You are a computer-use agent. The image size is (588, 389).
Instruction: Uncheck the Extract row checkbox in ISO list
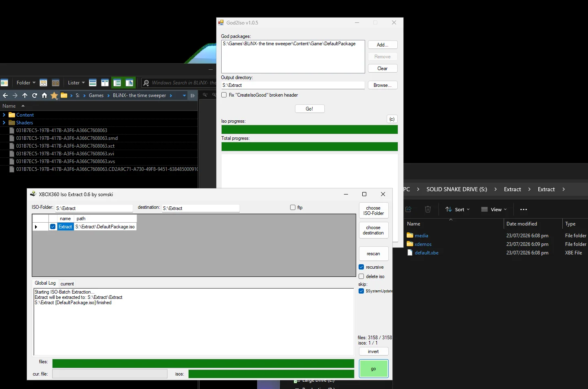[53, 227]
